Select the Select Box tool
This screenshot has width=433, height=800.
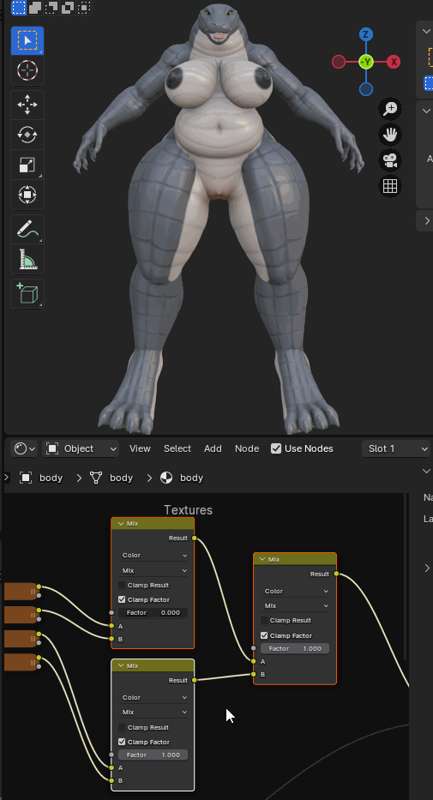pyautogui.click(x=28, y=40)
